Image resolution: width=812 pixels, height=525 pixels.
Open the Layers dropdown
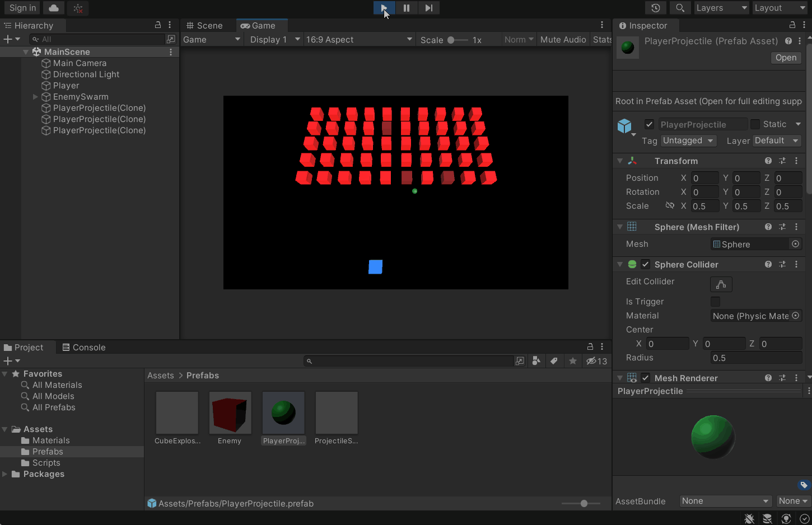tap(721, 8)
